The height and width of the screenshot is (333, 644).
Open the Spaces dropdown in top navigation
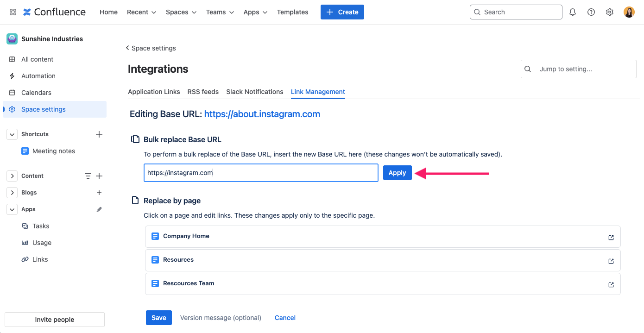point(181,12)
